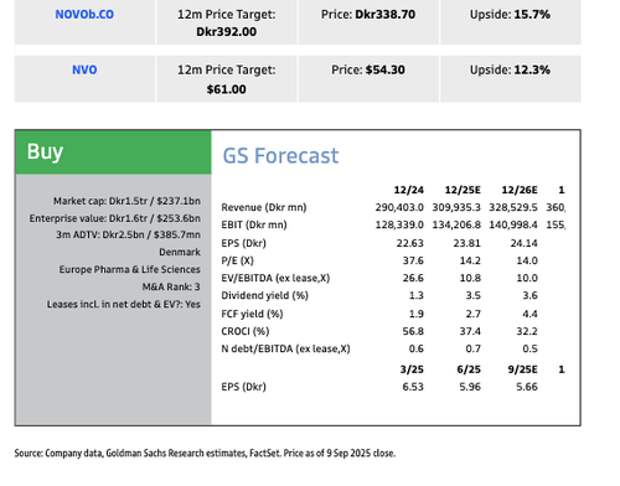This screenshot has height=486, width=620.
Task: Select the Price $54.30 cell
Action: point(368,70)
